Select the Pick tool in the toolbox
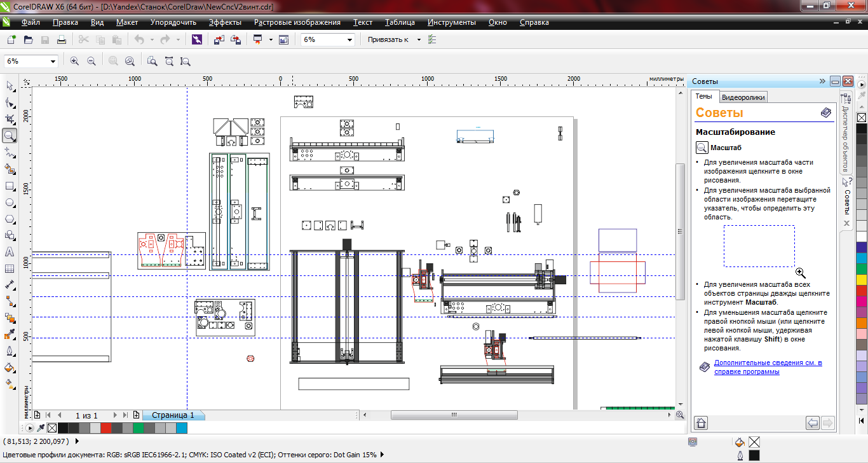Image resolution: width=868 pixels, height=463 pixels. click(x=10, y=86)
